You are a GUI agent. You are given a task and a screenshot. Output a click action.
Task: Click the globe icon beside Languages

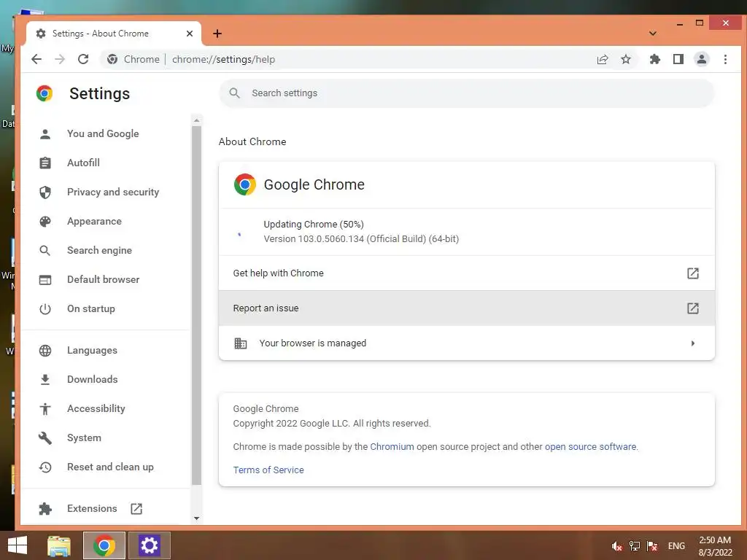point(45,351)
